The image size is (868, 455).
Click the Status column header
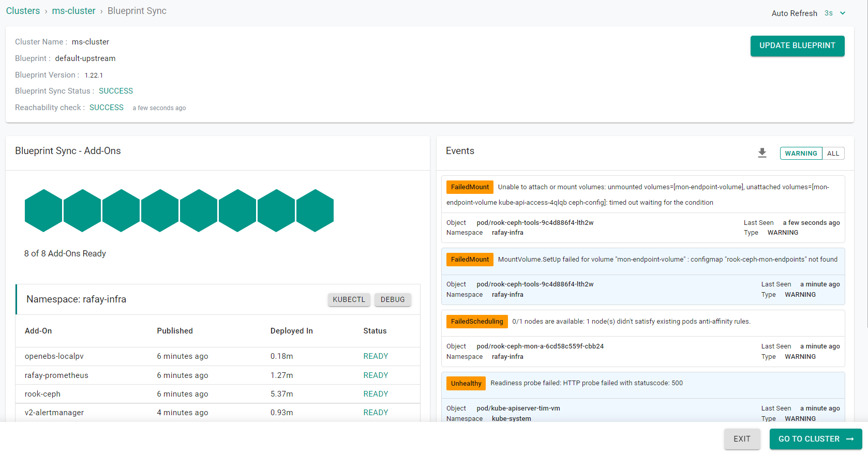click(375, 331)
